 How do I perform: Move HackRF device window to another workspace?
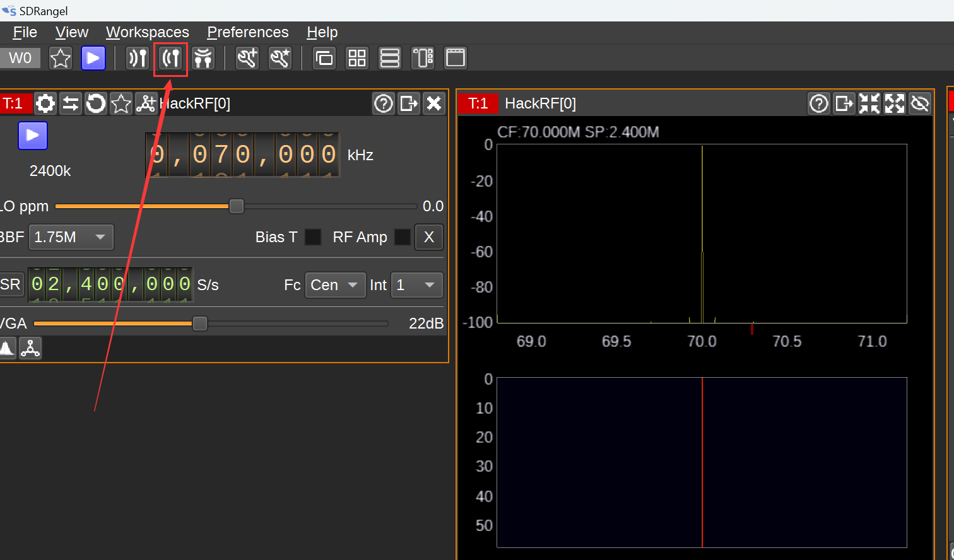coord(409,103)
